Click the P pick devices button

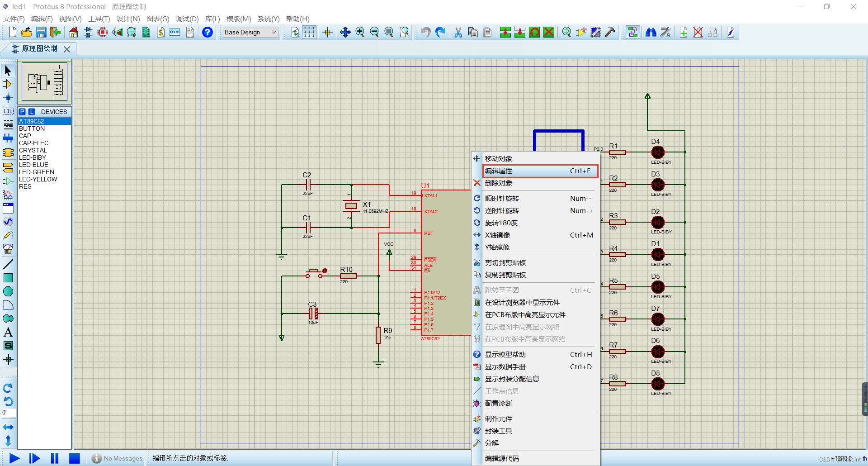[x=22, y=112]
